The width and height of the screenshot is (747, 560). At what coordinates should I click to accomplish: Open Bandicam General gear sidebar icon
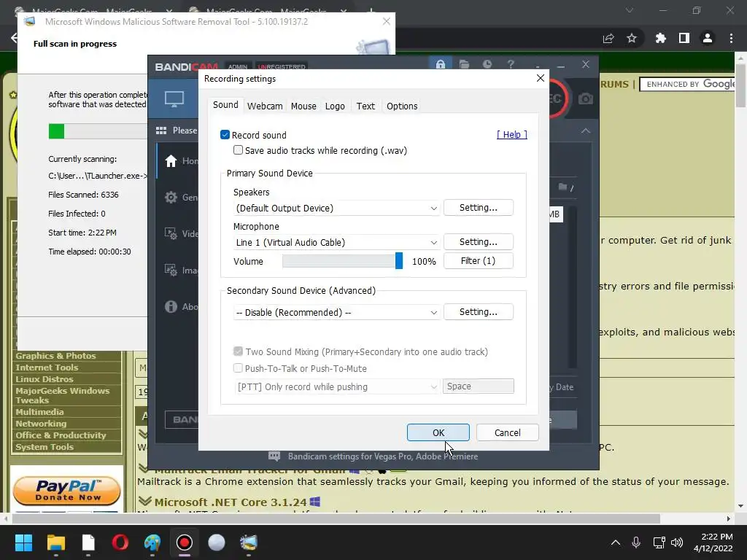point(171,197)
